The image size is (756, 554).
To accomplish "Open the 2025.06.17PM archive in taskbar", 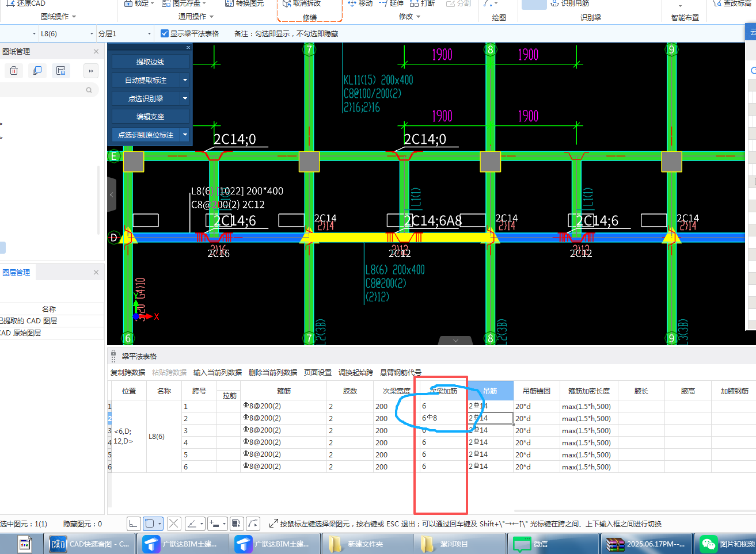I will pos(645,544).
